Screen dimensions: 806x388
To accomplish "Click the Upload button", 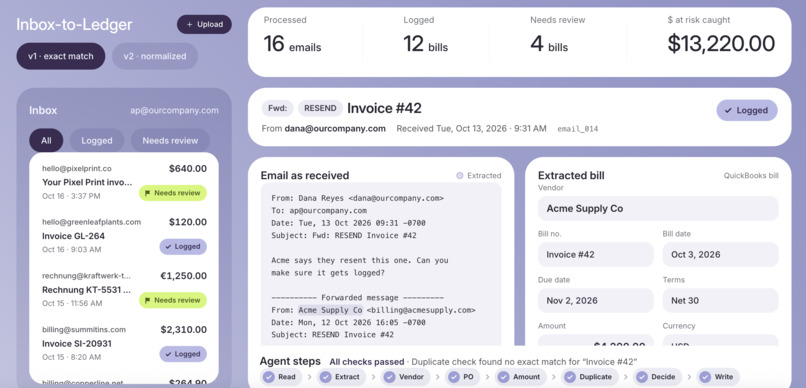I will [204, 25].
